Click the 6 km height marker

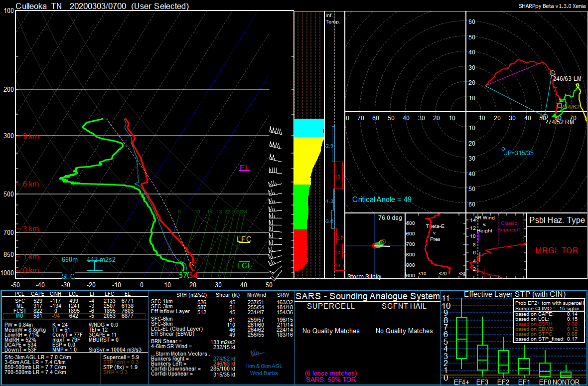click(28, 184)
